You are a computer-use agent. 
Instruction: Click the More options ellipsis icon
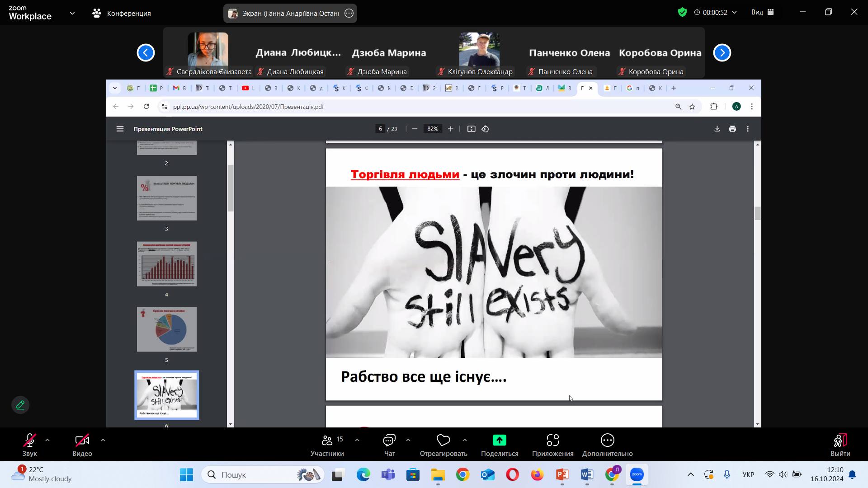(607, 440)
